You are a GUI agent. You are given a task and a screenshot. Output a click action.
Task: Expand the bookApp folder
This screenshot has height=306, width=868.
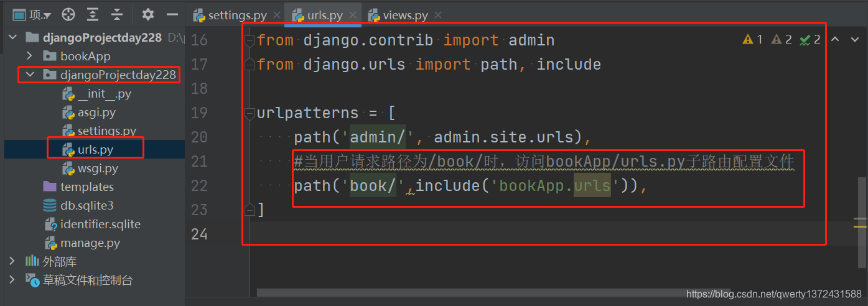coord(29,56)
